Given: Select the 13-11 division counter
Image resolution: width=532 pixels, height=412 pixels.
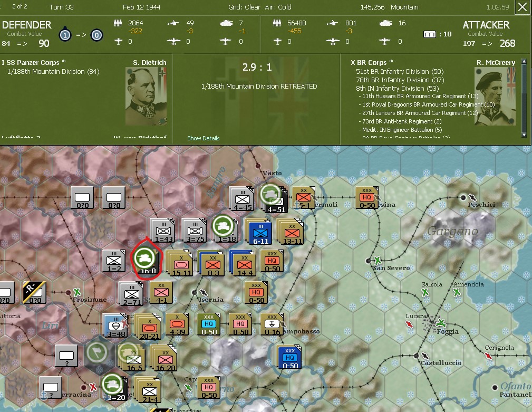Looking at the screenshot, I should pos(291,232).
